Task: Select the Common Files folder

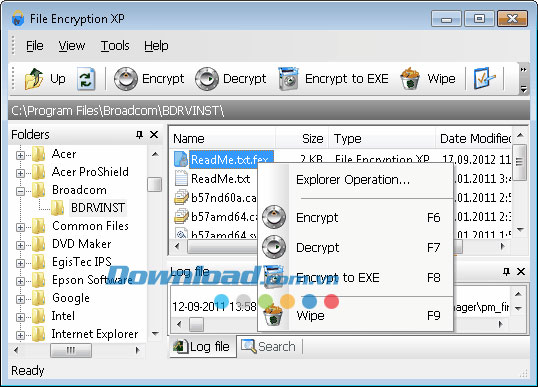Action: click(x=90, y=226)
